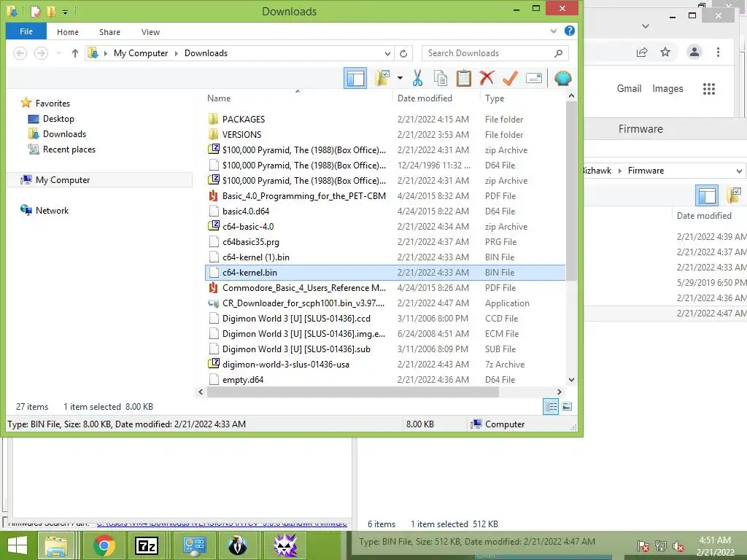747x560 pixels.
Task: Open 7-Zip from the taskbar
Action: pos(146,545)
